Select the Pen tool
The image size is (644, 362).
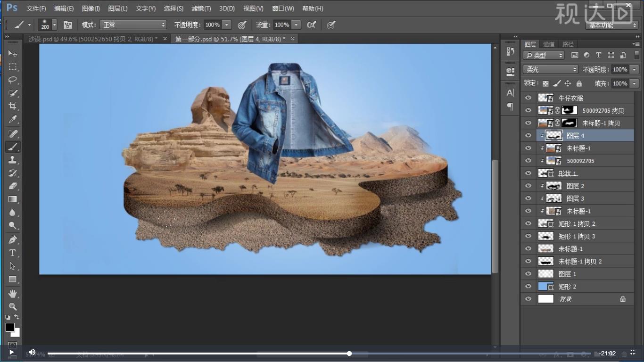[x=13, y=239]
